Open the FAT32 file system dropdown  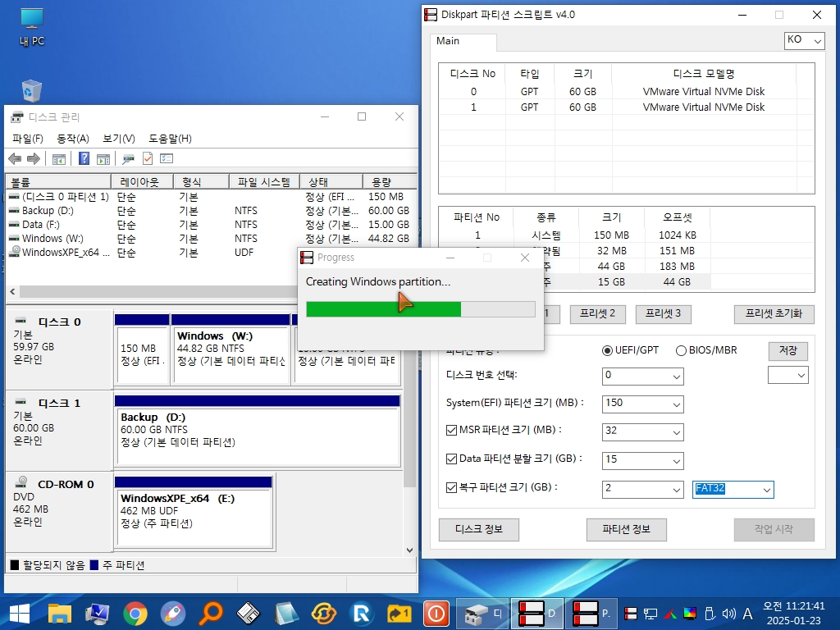coord(733,489)
